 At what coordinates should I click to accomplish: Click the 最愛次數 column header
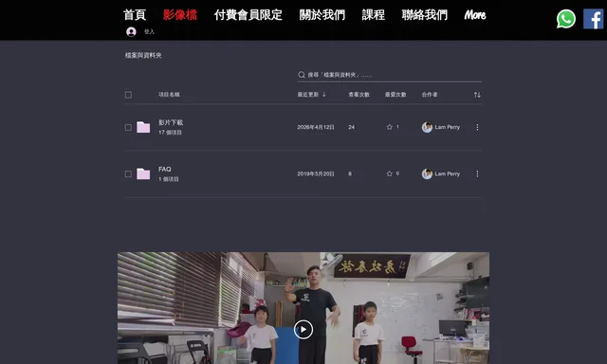[x=395, y=95]
